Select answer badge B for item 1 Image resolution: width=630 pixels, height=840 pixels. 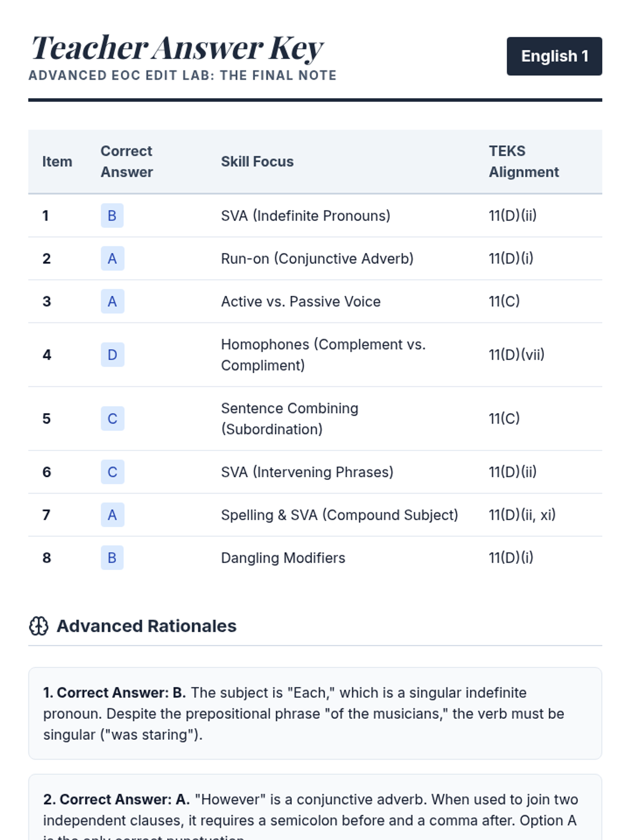pos(112,216)
